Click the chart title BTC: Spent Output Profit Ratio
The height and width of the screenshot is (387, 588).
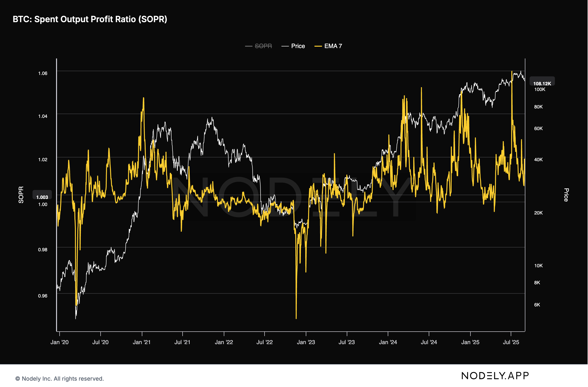pos(90,19)
